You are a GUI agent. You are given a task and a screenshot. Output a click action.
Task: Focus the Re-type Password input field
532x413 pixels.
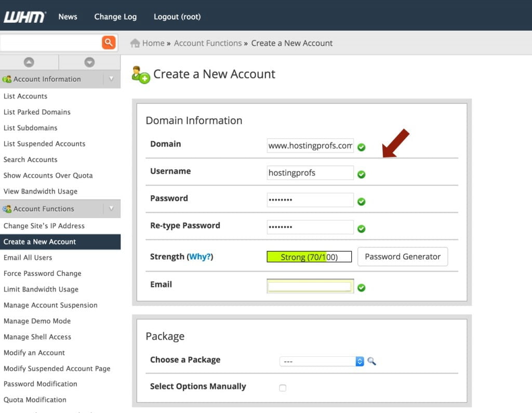(310, 227)
